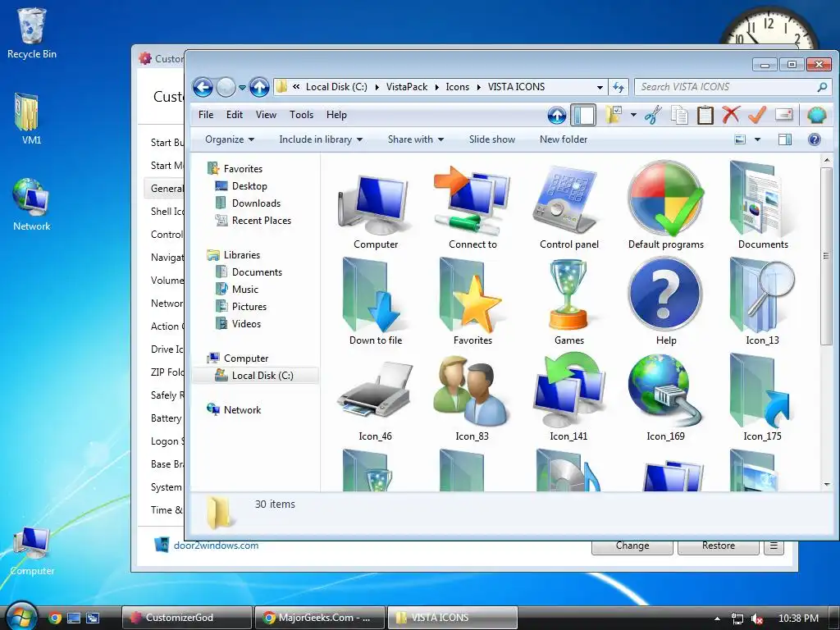Click the toolbar Up one level icon
Image resolution: width=840 pixels, height=630 pixels.
557,115
